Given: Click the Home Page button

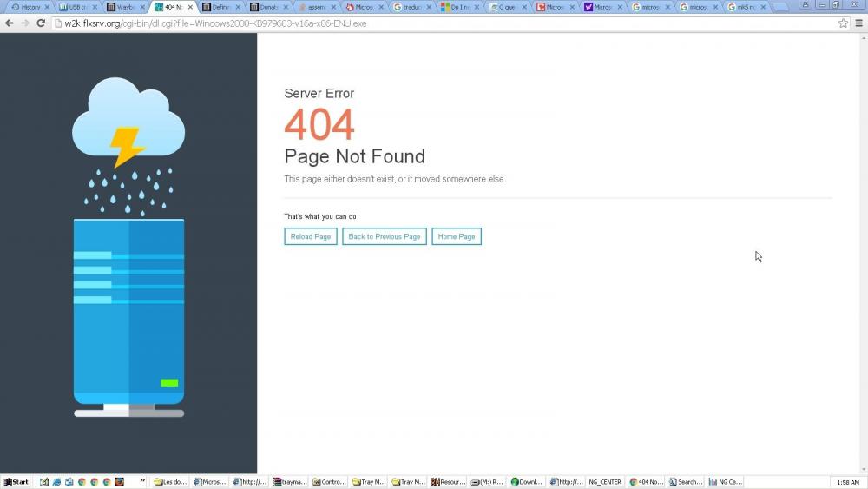Looking at the screenshot, I should point(456,236).
